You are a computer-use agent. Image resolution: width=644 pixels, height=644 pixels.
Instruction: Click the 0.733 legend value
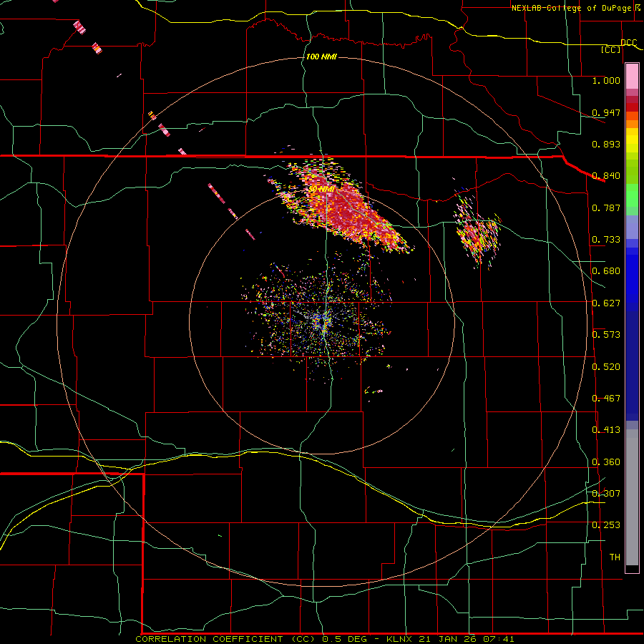pyautogui.click(x=606, y=240)
